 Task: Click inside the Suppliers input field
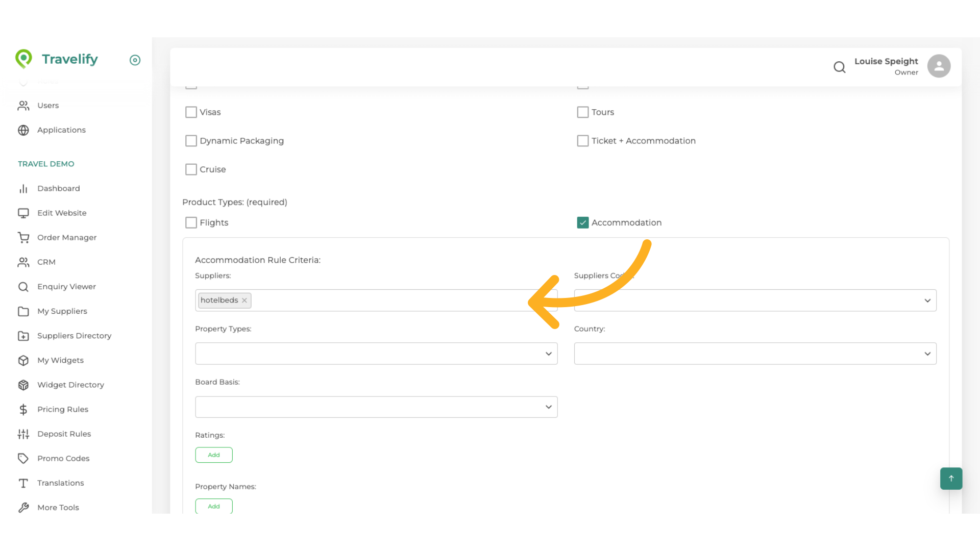click(x=388, y=300)
